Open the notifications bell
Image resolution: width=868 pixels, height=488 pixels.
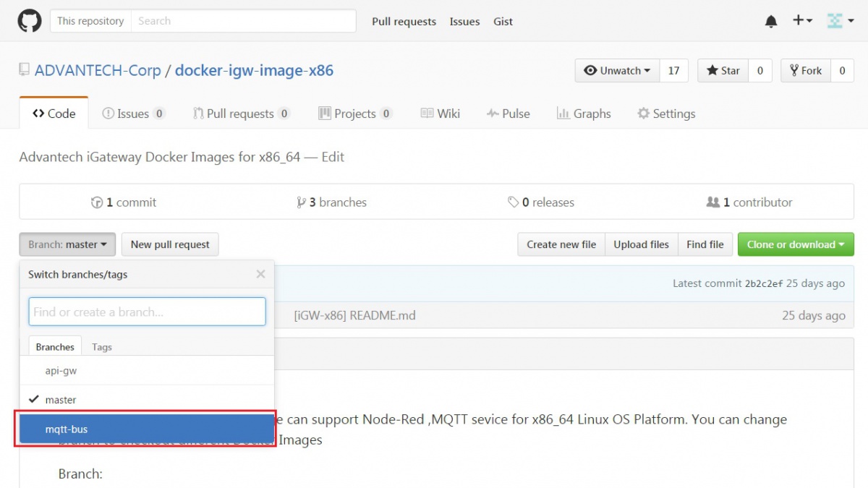(x=771, y=22)
